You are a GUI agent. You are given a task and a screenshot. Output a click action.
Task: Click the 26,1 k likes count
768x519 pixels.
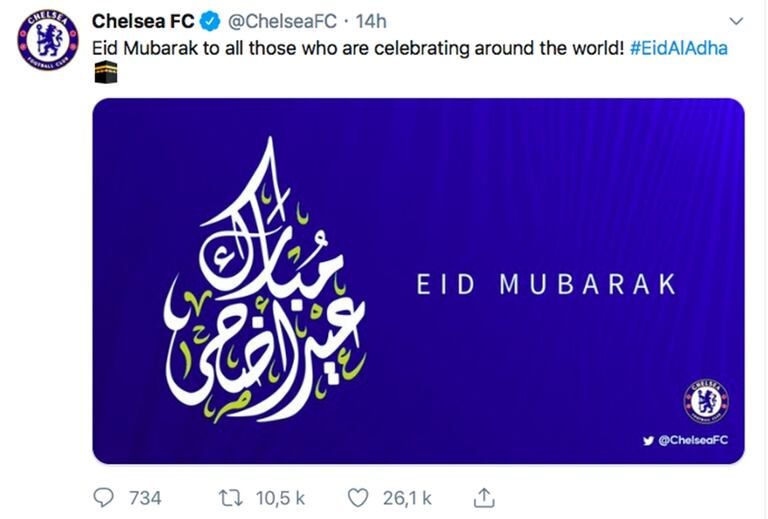tap(407, 497)
